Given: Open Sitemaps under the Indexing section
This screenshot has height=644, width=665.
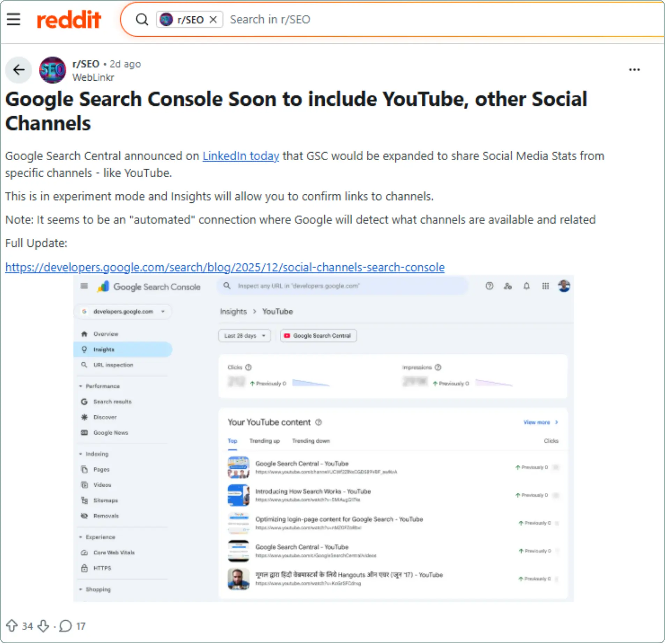Looking at the screenshot, I should pos(106,500).
